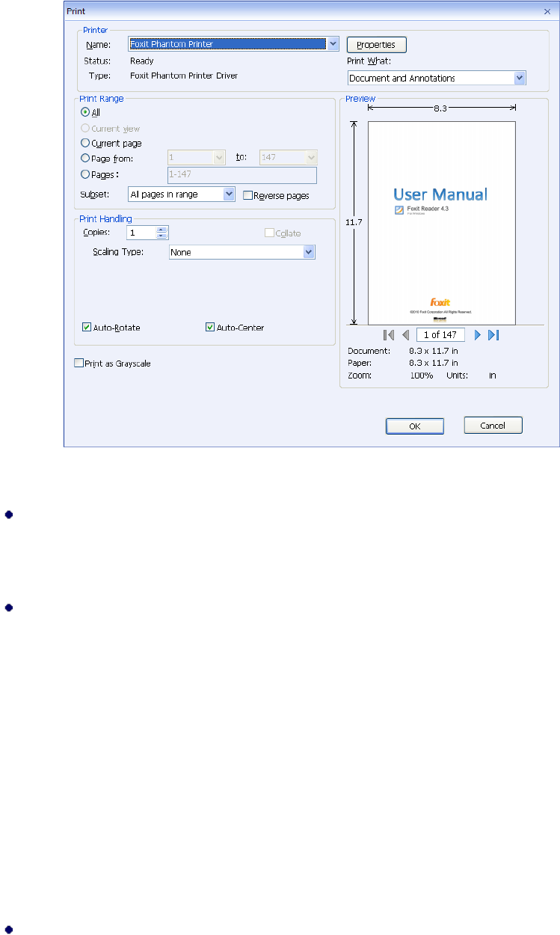The image size is (560, 935).
Task: Open printer Properties
Action: [376, 45]
